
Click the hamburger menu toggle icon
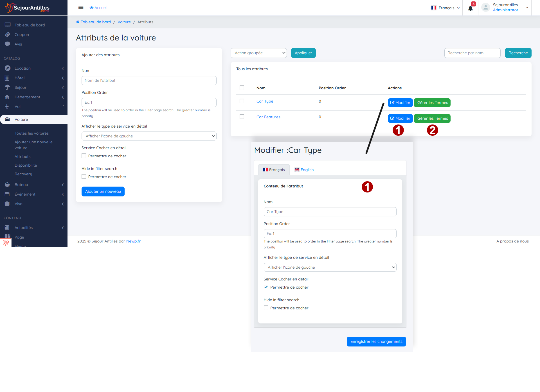click(81, 8)
